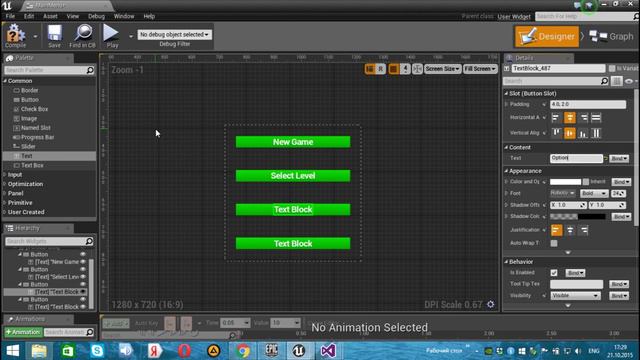The height and width of the screenshot is (360, 640).
Task: Set horizontal alignment to left
Action: (x=555, y=118)
